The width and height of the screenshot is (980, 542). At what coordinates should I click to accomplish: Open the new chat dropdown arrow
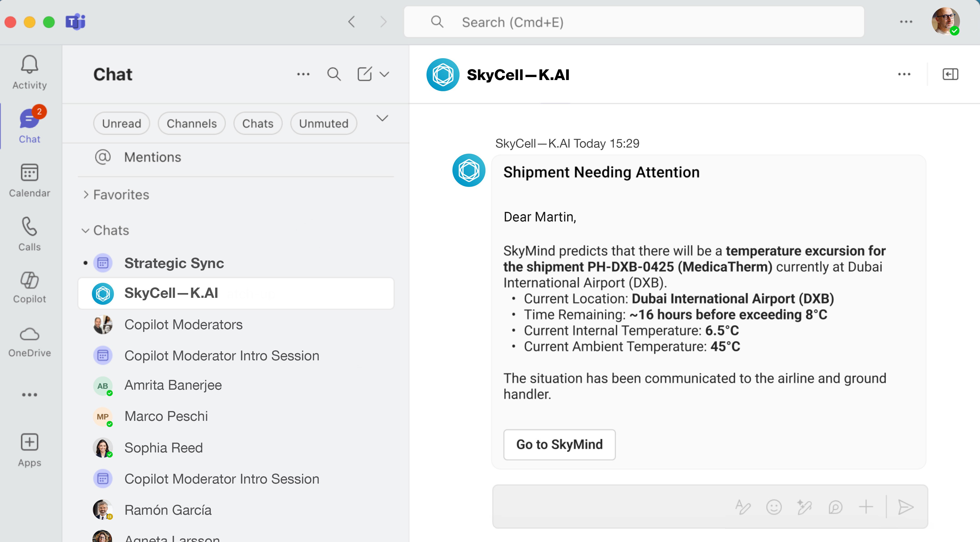[385, 74]
